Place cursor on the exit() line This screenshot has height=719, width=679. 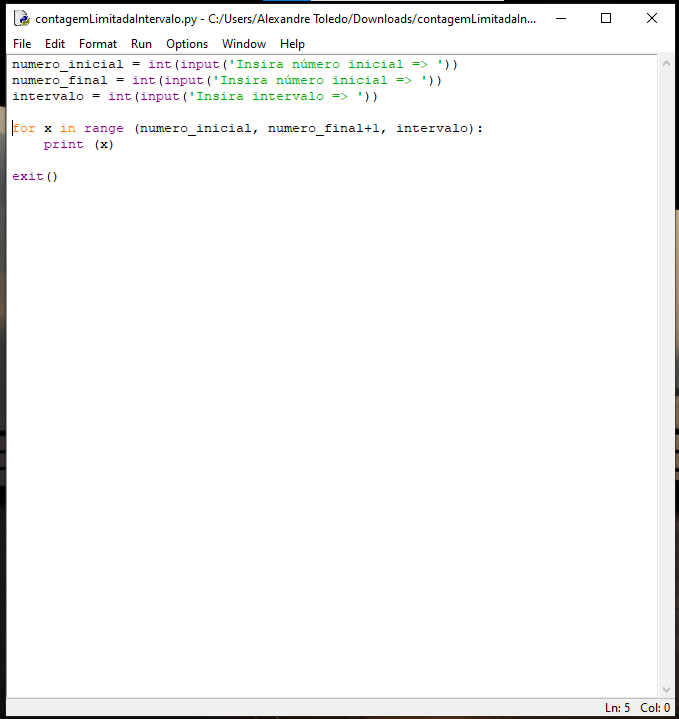point(36,177)
